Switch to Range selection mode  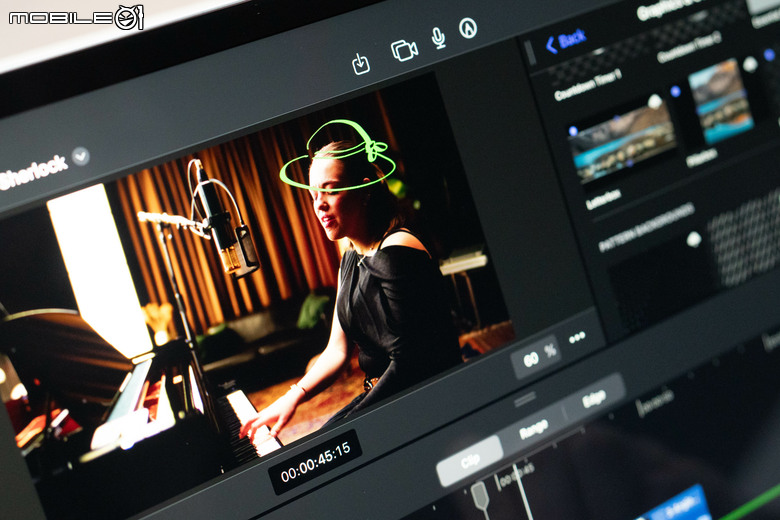coord(533,428)
